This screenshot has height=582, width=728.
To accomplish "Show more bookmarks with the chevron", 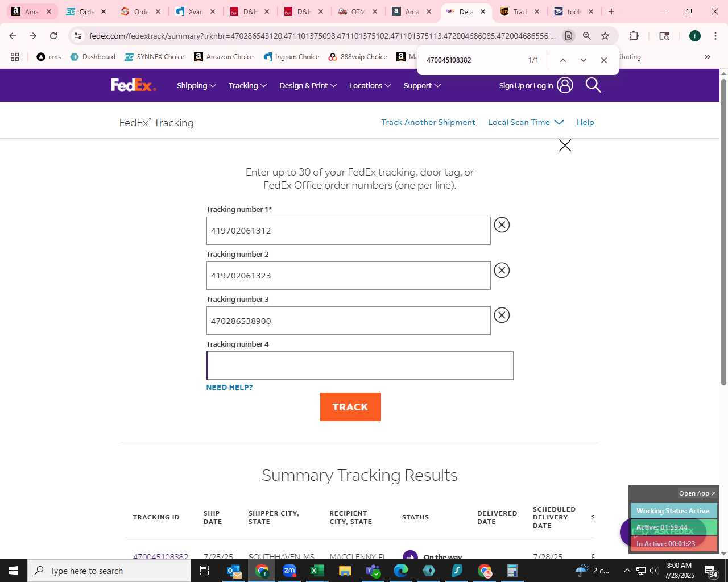I will 708,57.
